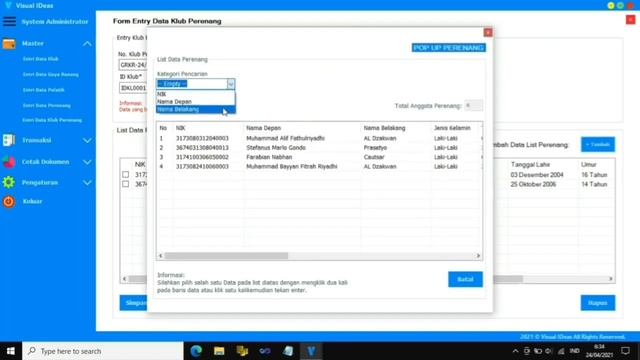Click the Visual IDeas logo icon

point(8,5)
